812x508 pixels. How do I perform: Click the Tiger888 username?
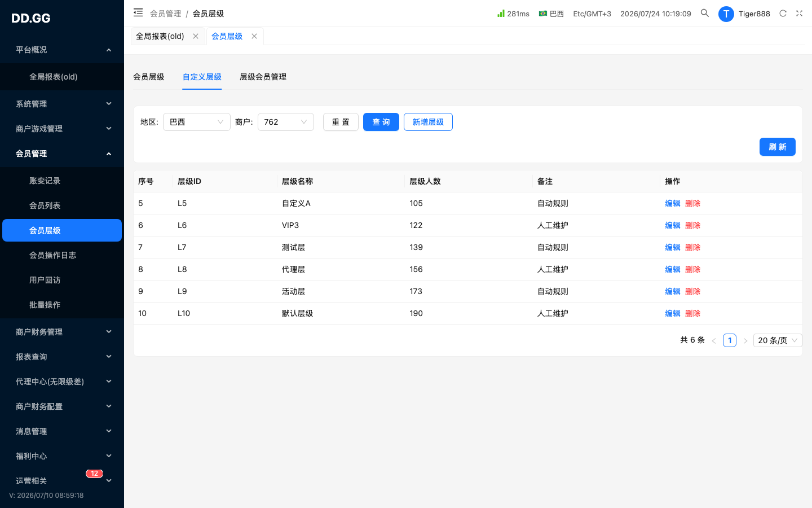point(754,14)
